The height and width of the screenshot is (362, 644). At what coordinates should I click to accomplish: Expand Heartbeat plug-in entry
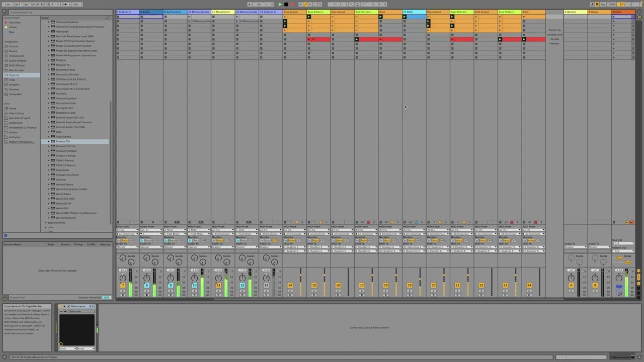point(49,32)
